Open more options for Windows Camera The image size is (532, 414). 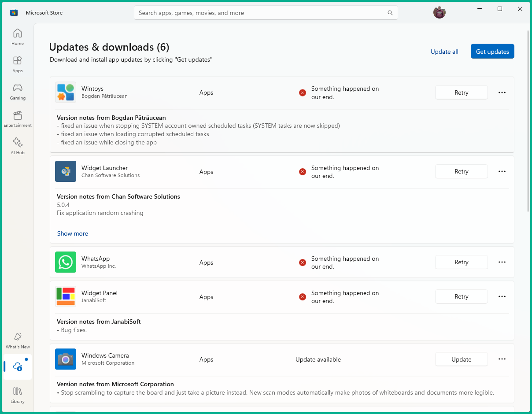[x=502, y=359]
